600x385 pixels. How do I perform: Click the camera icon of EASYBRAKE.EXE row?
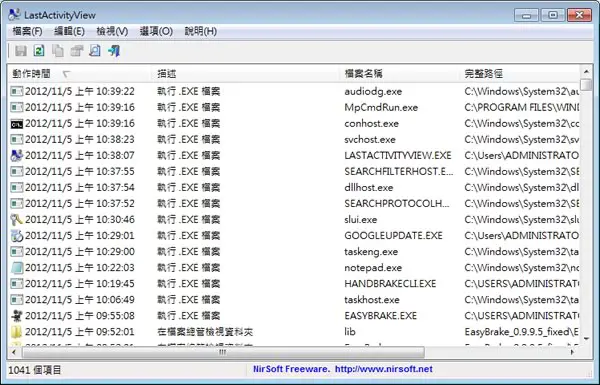click(x=16, y=316)
